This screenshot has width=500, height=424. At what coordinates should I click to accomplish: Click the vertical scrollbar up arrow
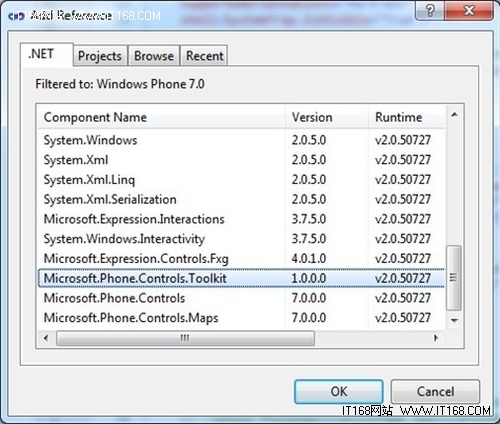pyautogui.click(x=454, y=115)
